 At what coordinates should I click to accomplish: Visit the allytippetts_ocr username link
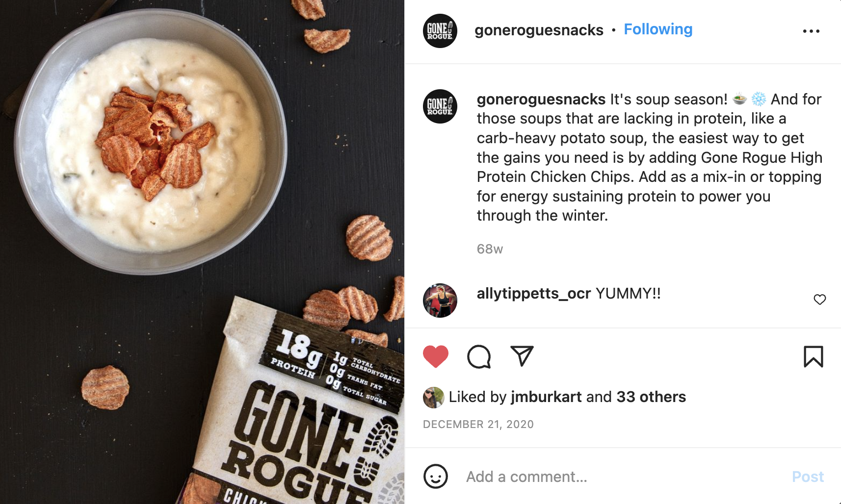coord(534,293)
